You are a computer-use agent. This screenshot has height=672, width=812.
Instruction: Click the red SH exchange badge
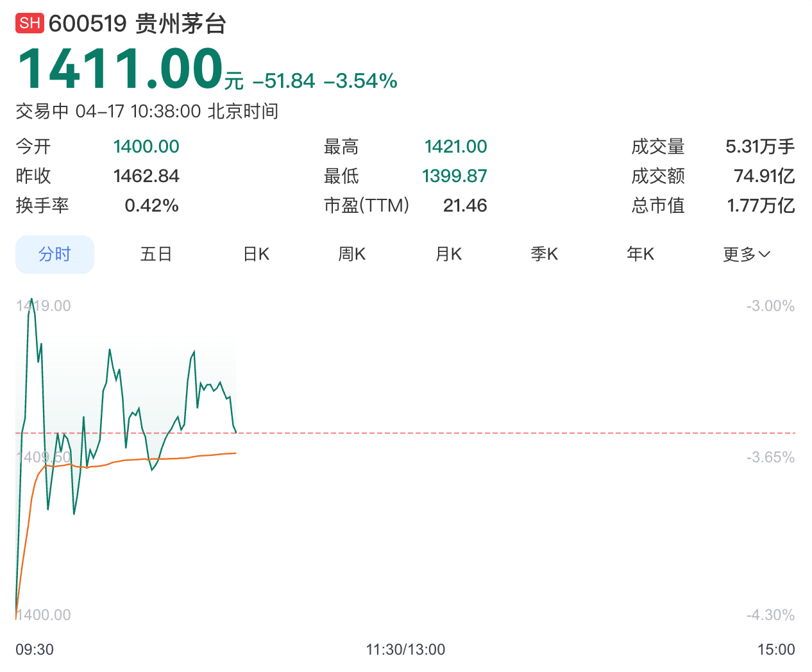[30, 24]
